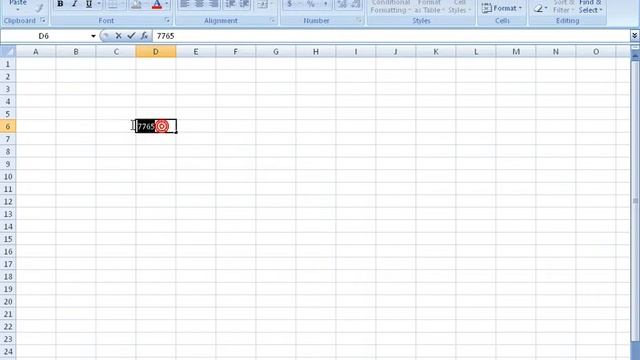The image size is (640, 360).
Task: Apply cell fill color
Action: tap(137, 4)
